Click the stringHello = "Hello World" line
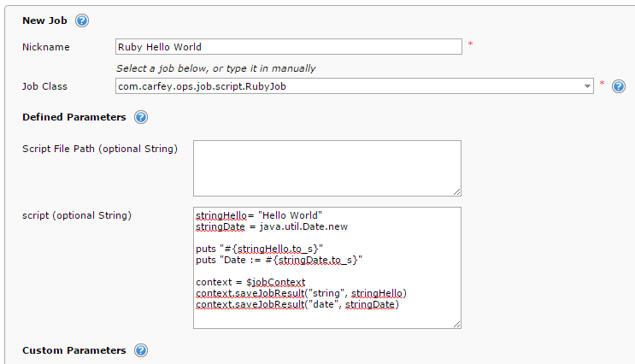This screenshot has height=364, width=635. [259, 215]
